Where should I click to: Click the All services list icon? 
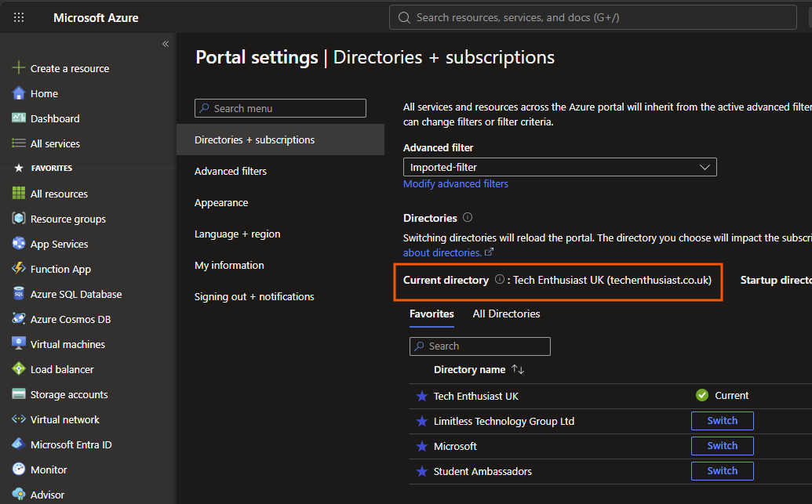coord(19,143)
